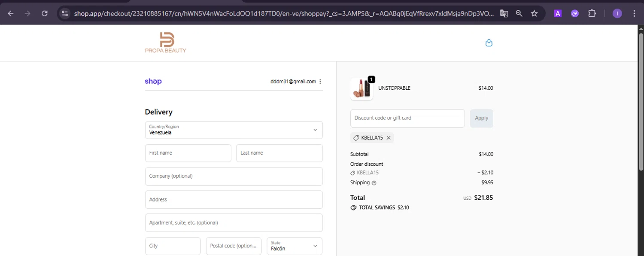This screenshot has height=256, width=644.
Task: Open the browser profile avatar
Action: coord(617,13)
